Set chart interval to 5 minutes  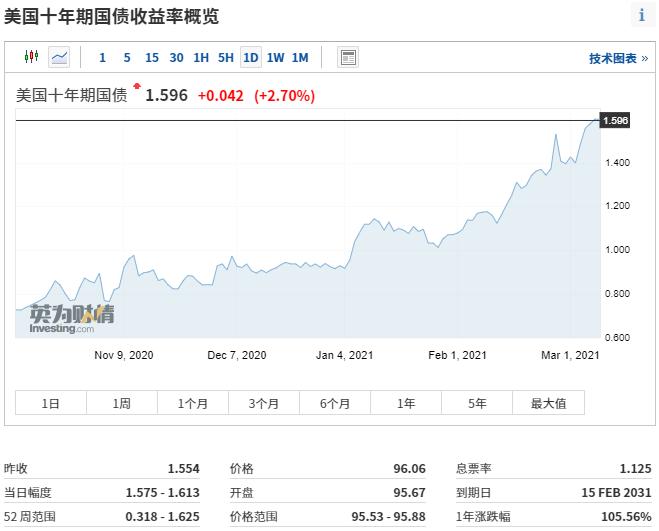tap(127, 57)
